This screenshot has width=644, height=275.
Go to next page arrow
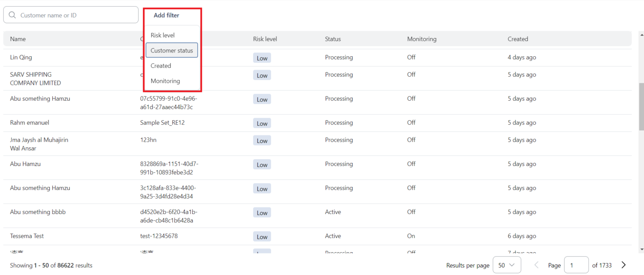pyautogui.click(x=623, y=265)
